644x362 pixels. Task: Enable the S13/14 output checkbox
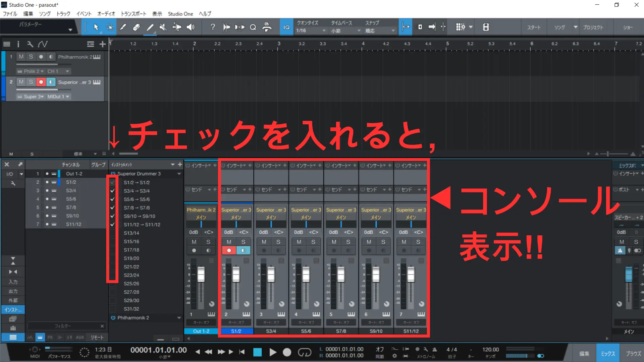point(112,233)
